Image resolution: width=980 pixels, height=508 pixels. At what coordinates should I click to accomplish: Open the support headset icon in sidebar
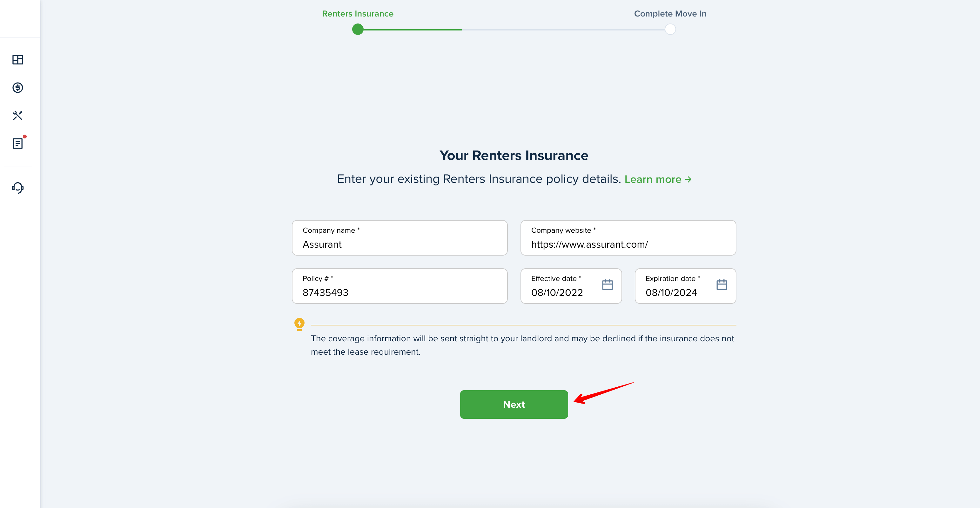coord(17,187)
